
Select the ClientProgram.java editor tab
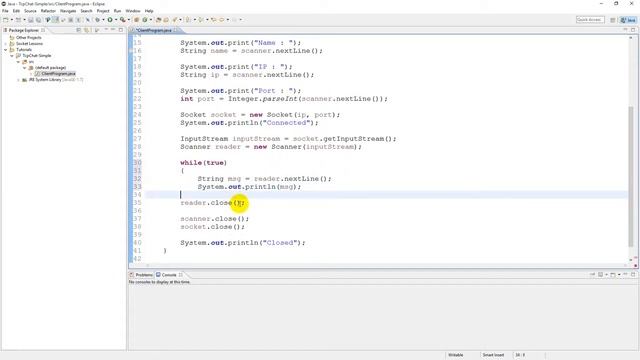tap(153, 30)
